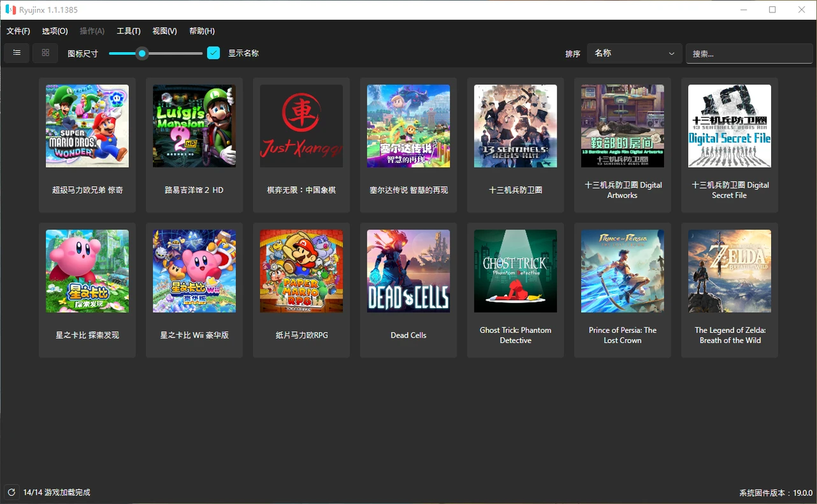Click the title 路易吉洋馆 2 HD
This screenshot has width=817, height=504.
click(195, 190)
